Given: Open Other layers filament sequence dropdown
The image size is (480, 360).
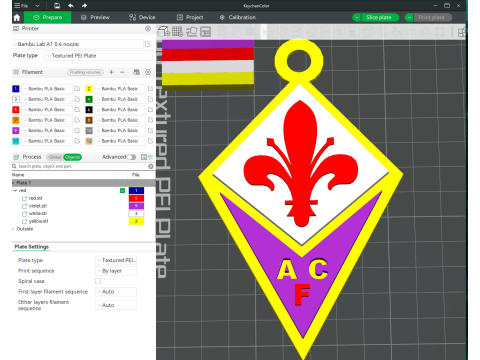Looking at the screenshot, I should click(116, 305).
